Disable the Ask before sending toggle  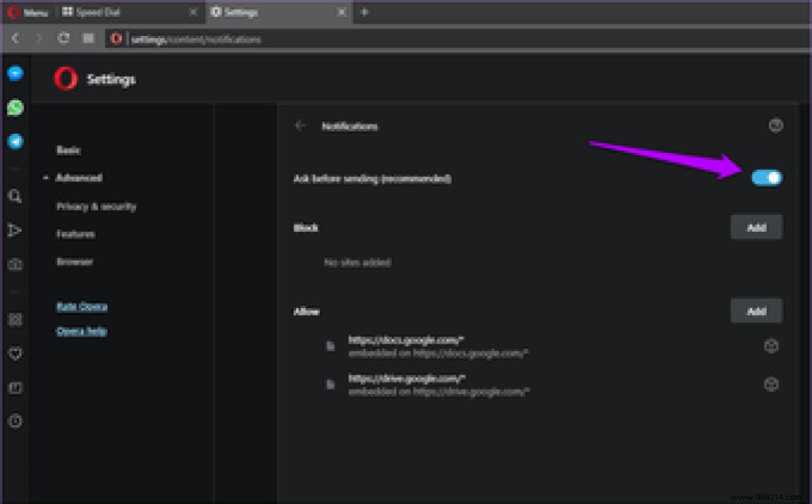coord(767,177)
